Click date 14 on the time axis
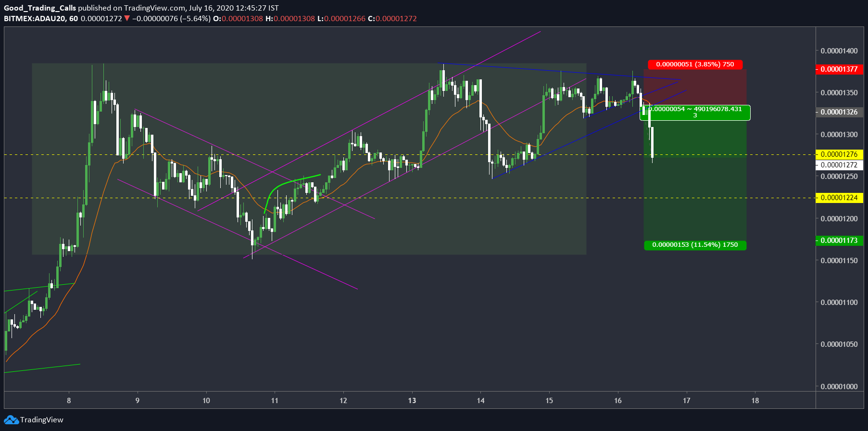This screenshot has width=868, height=431. (x=481, y=401)
